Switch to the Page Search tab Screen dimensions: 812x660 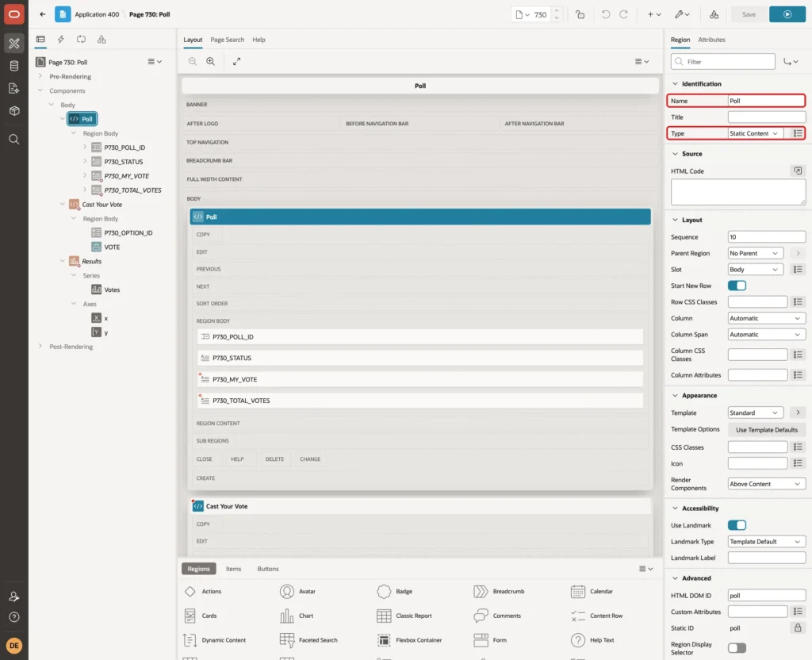(227, 40)
